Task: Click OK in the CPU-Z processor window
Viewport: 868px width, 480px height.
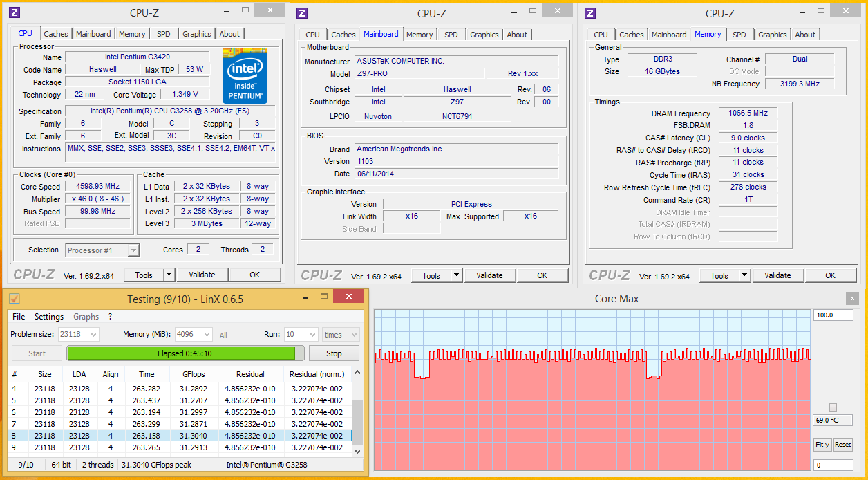Action: [255, 275]
